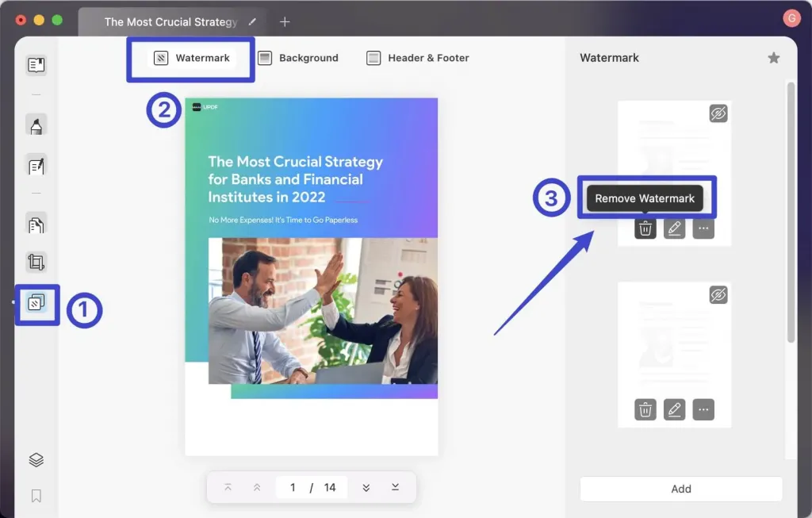
Task: Open the Edit PDF sidebar tool
Action: point(36,167)
